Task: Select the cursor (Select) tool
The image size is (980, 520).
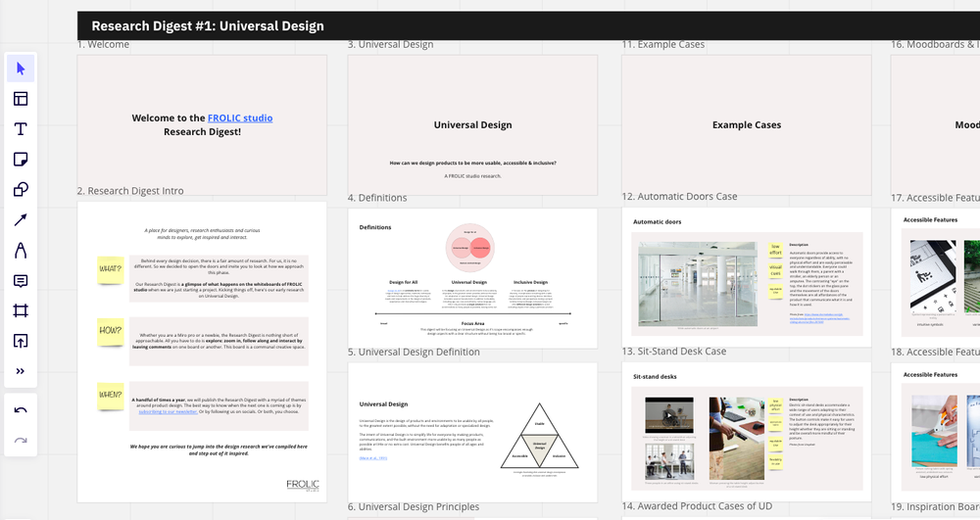Action: [21, 69]
